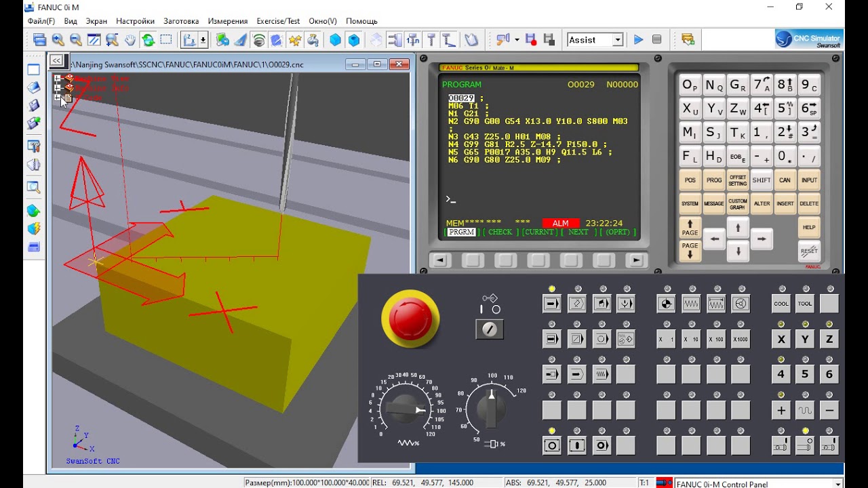
Task: Click the rapid traverse wave key
Action: tap(805, 410)
